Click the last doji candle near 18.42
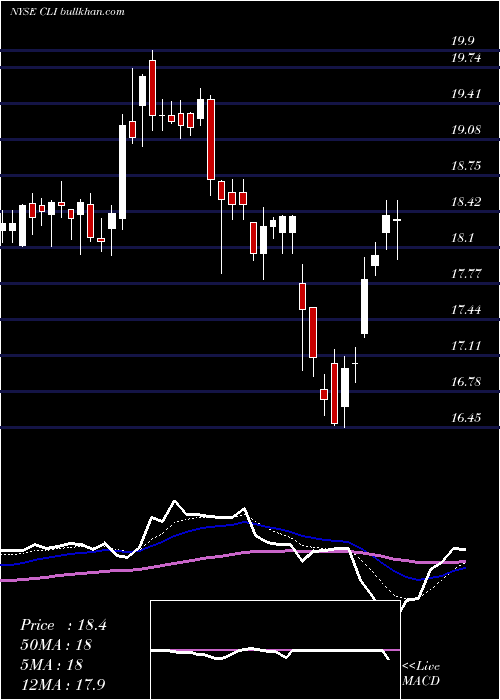This screenshot has height=700, width=500. pos(397,229)
